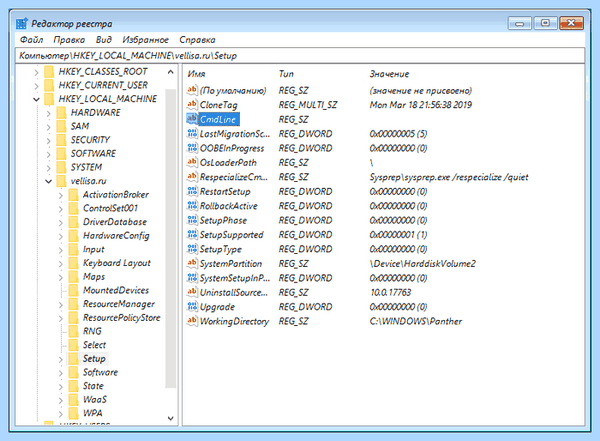Expand the ControlSet001 key
The image size is (600, 441).
[61, 209]
